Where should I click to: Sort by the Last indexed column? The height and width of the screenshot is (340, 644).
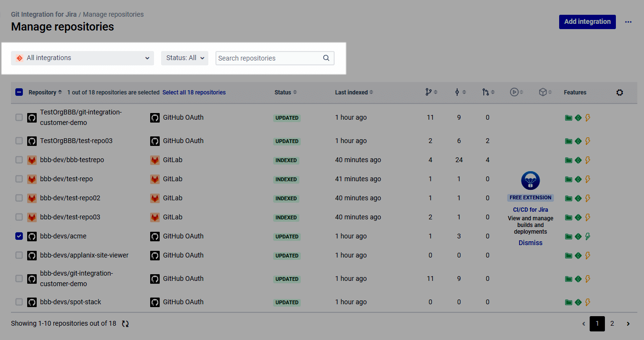point(354,93)
